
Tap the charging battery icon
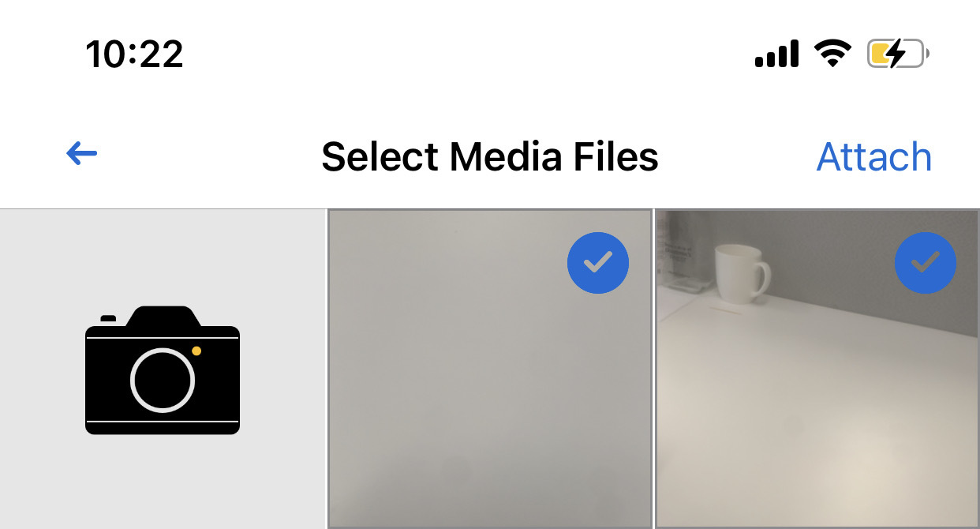click(x=898, y=54)
